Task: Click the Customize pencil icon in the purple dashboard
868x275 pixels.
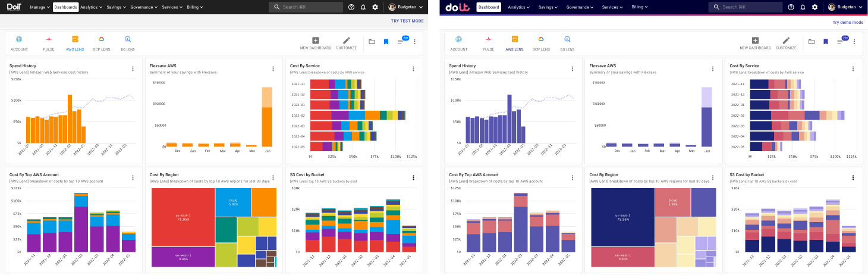Action: tap(786, 40)
